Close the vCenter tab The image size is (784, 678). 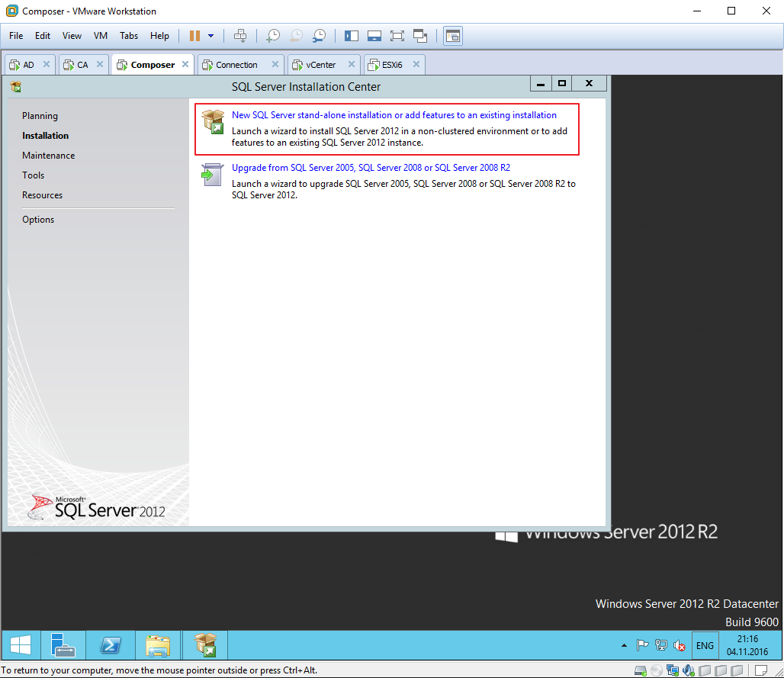coord(352,64)
